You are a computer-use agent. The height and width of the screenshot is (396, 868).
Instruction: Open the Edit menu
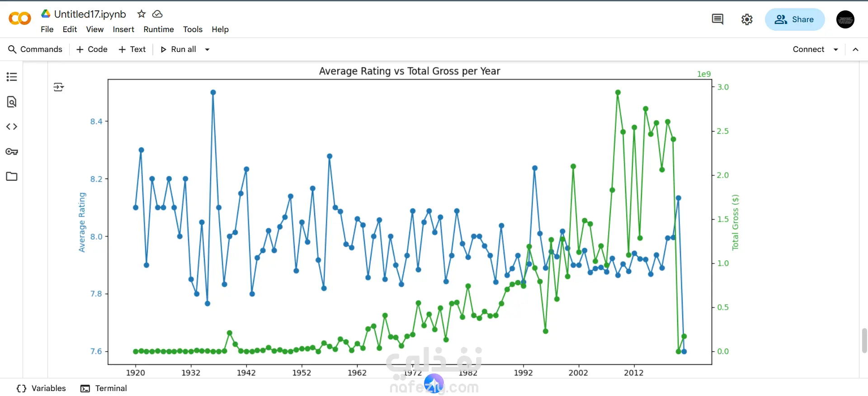[x=70, y=29]
